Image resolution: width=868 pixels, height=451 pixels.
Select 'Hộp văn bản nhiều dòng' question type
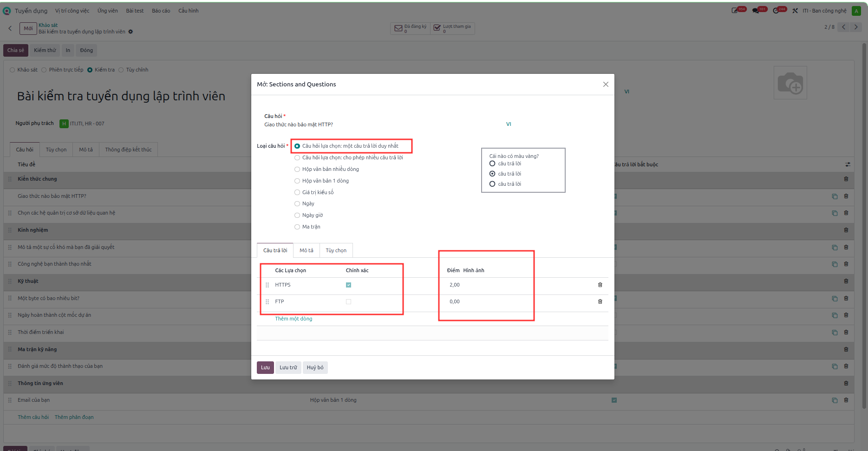[326, 169]
